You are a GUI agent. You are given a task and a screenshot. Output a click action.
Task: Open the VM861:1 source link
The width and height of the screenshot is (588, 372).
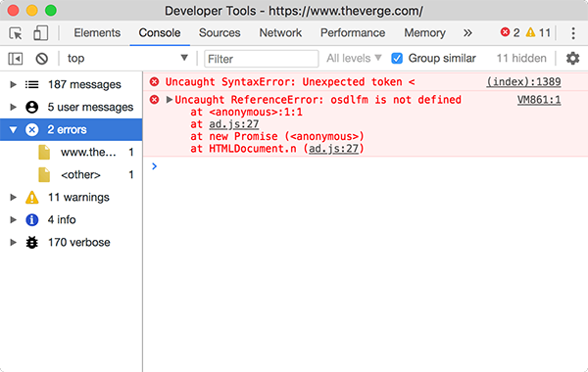point(539,100)
